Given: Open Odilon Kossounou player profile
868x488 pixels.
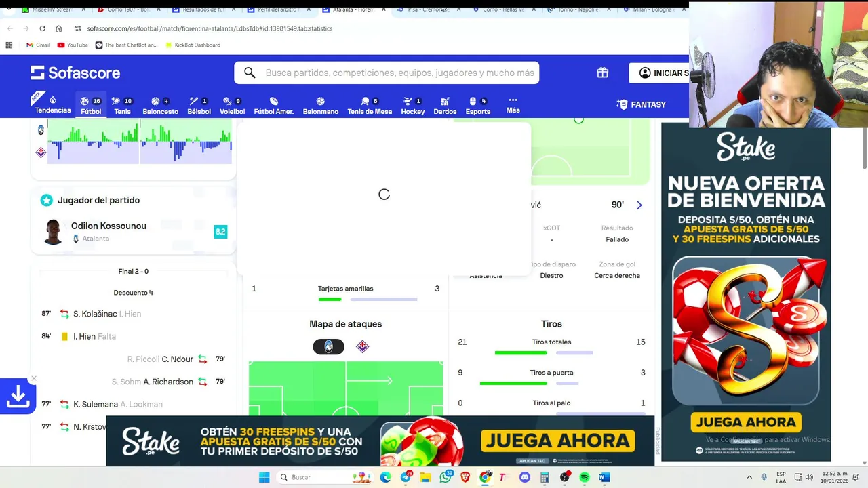Looking at the screenshot, I should (108, 226).
